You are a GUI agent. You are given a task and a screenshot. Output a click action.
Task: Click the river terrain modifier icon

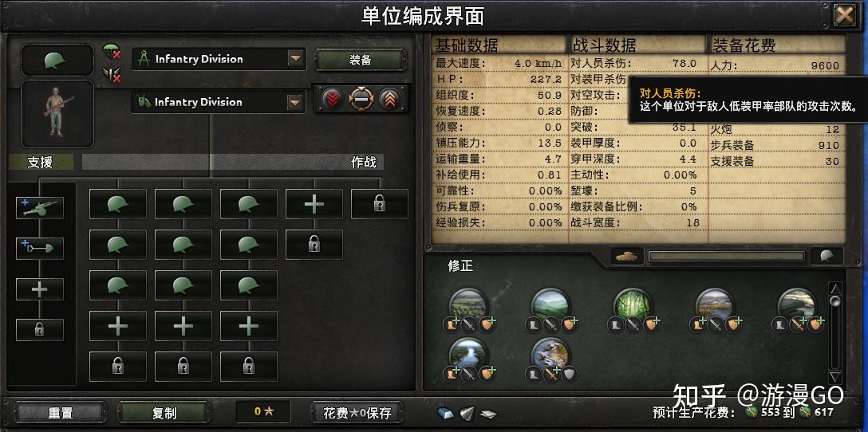pos(468,355)
